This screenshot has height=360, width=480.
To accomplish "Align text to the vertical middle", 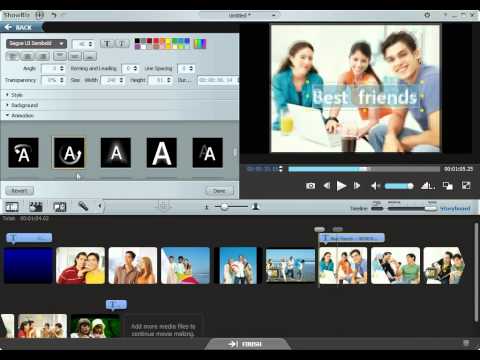I will [x=75, y=56].
